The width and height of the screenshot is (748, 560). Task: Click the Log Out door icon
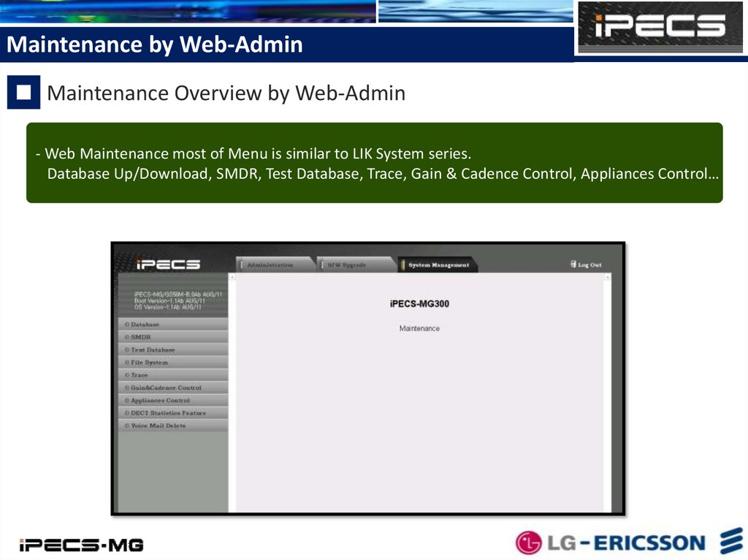tap(573, 264)
